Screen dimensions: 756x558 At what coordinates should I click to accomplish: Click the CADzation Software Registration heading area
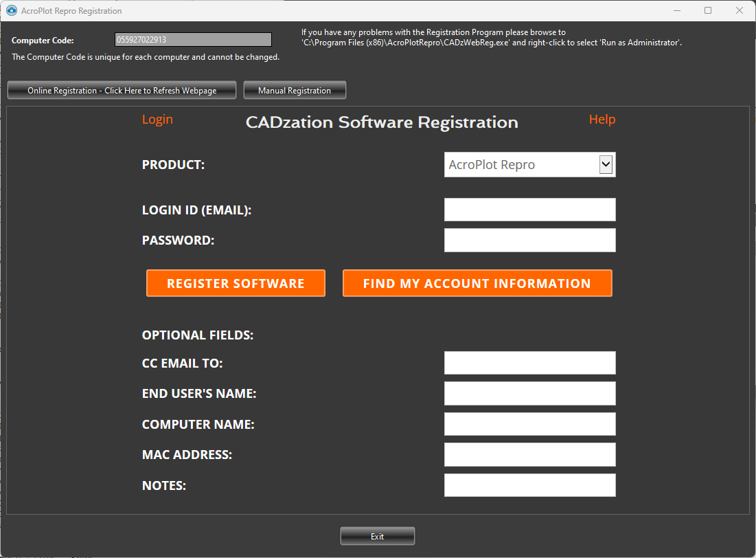pos(382,122)
